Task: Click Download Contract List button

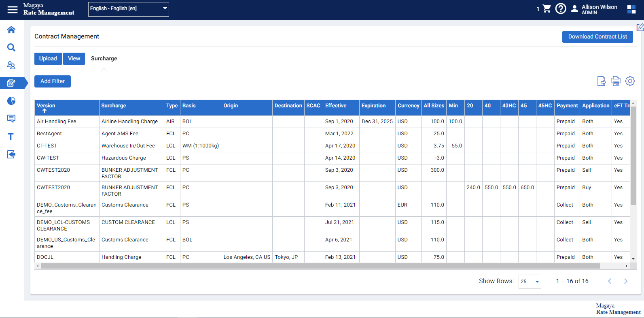Action: (x=597, y=37)
